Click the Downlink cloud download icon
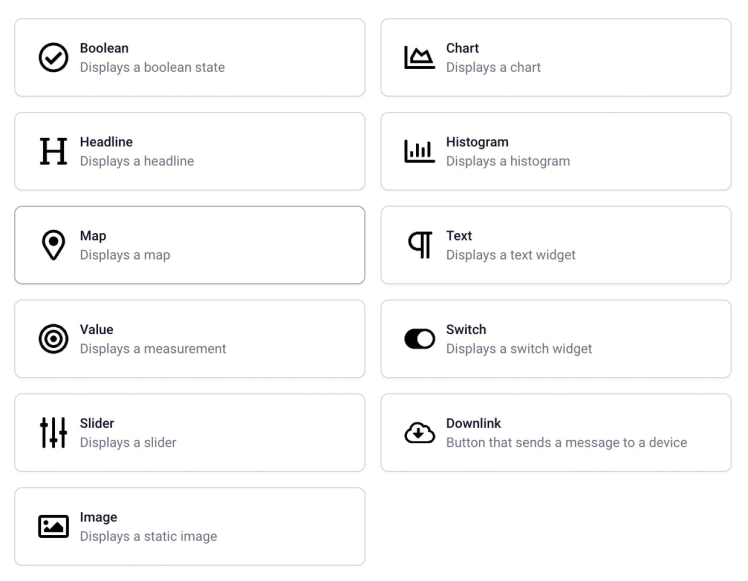The height and width of the screenshot is (581, 748). (419, 433)
